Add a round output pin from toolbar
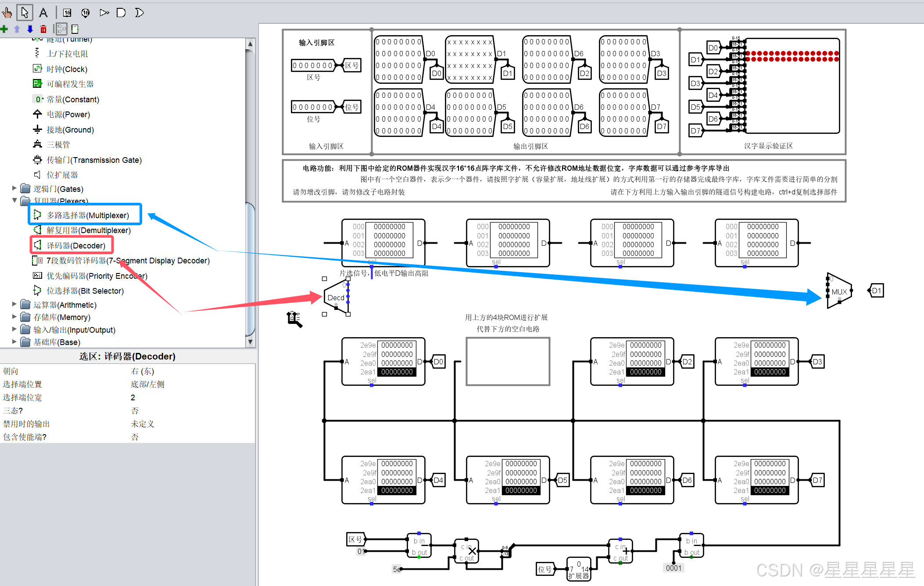924x586 pixels. coord(86,13)
